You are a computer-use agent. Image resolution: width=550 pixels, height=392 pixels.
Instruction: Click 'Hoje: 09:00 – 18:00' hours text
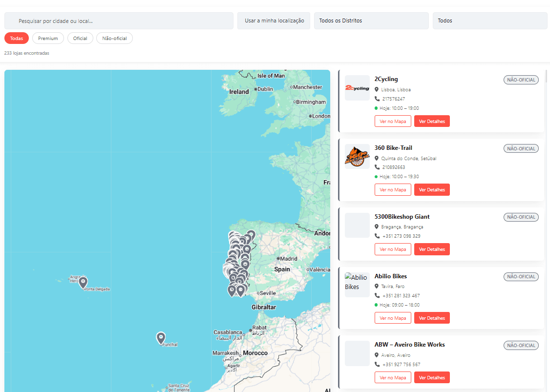click(400, 305)
